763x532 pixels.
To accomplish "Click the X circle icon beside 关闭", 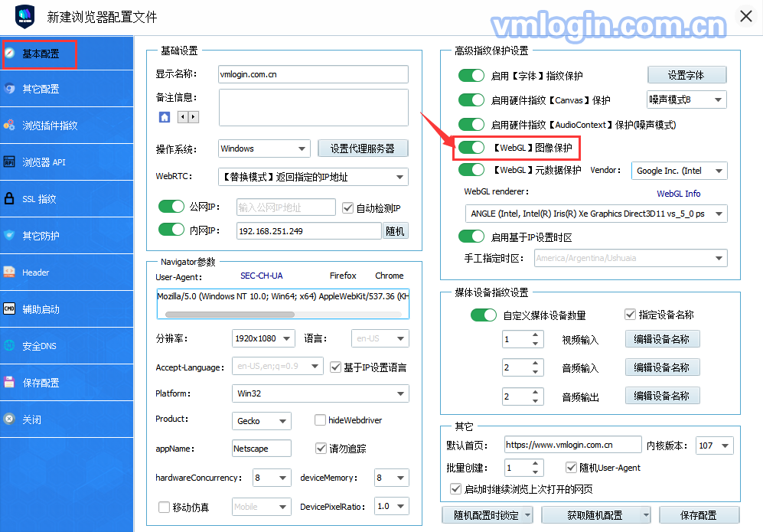I will 9,419.
